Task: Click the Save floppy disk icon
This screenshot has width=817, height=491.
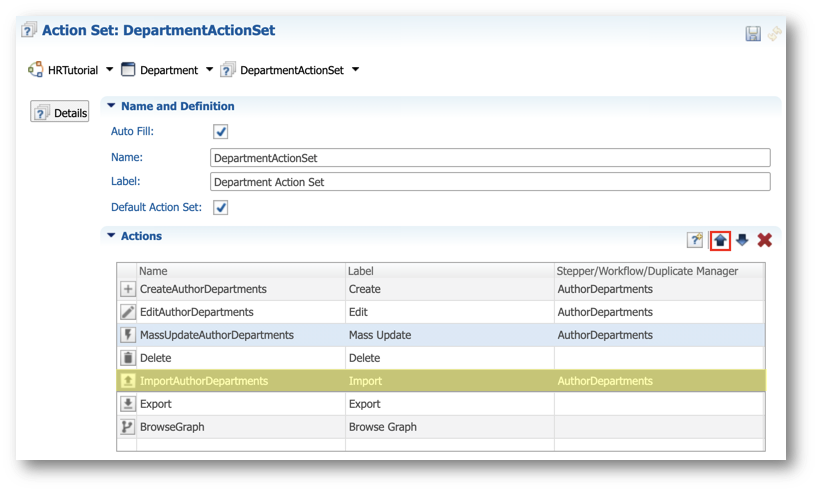Action: coord(752,34)
